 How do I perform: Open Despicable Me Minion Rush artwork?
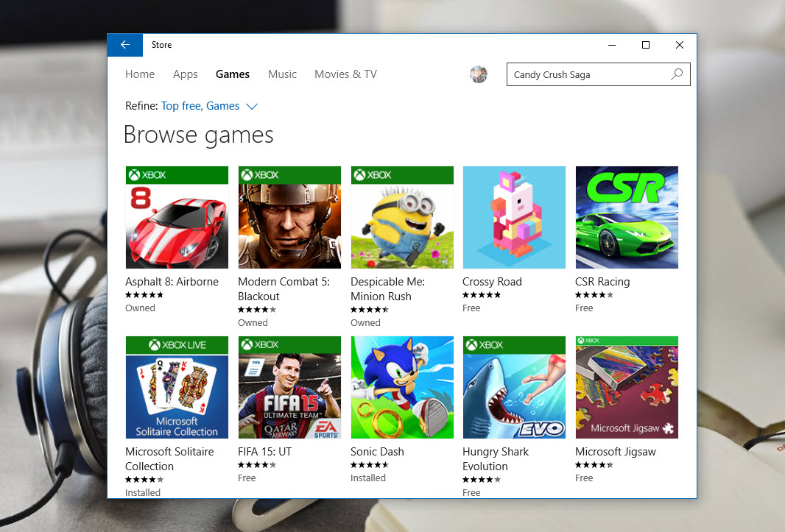[402, 217]
